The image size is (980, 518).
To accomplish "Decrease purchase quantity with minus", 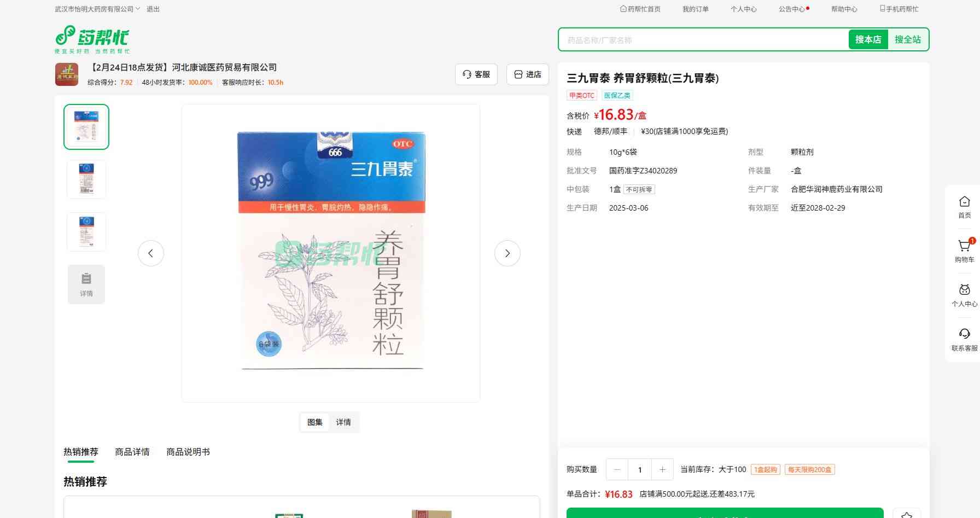I will click(617, 469).
